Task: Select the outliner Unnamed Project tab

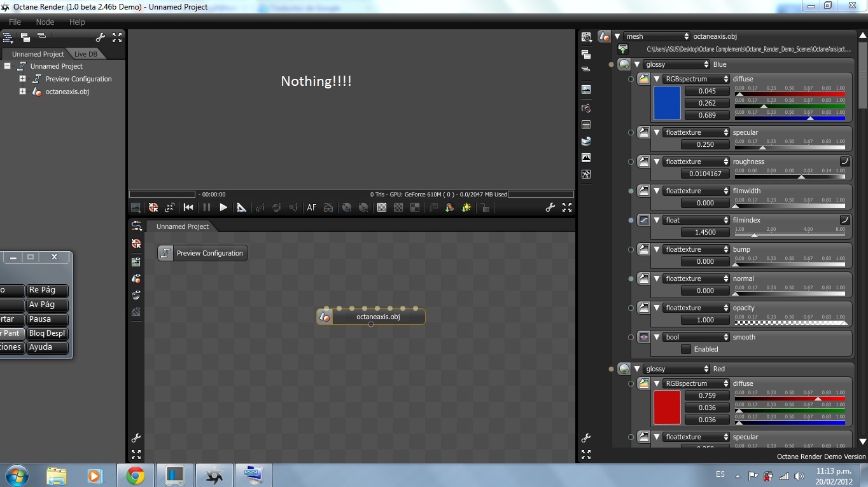Action: click(37, 54)
